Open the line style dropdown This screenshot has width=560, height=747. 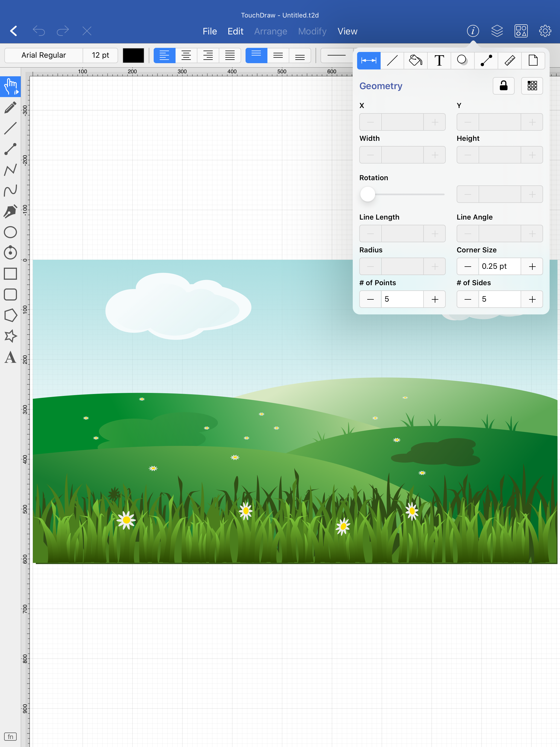point(336,56)
